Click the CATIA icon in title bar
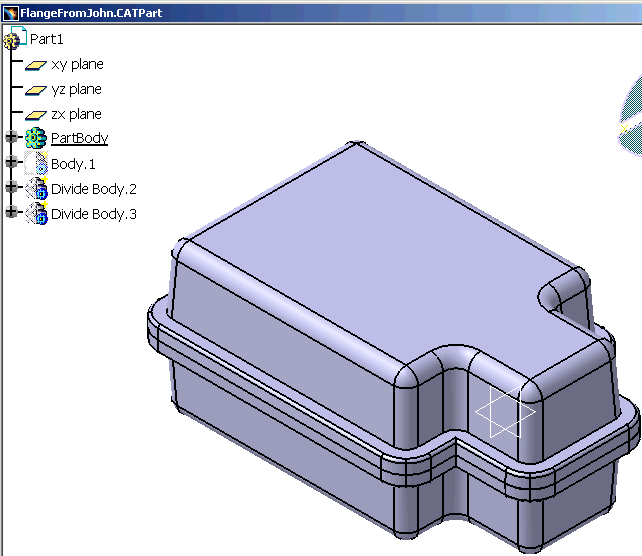The height and width of the screenshot is (556, 642). (x=10, y=13)
